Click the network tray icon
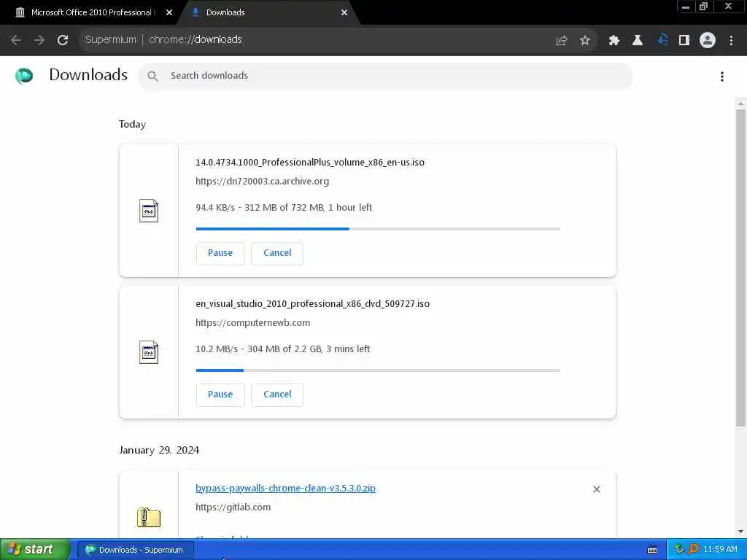 coord(679,550)
